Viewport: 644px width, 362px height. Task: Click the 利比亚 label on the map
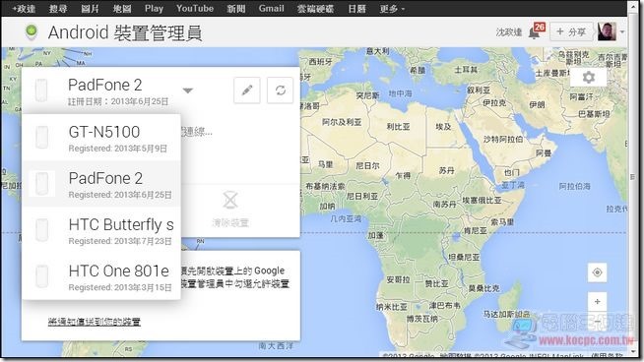399,127
